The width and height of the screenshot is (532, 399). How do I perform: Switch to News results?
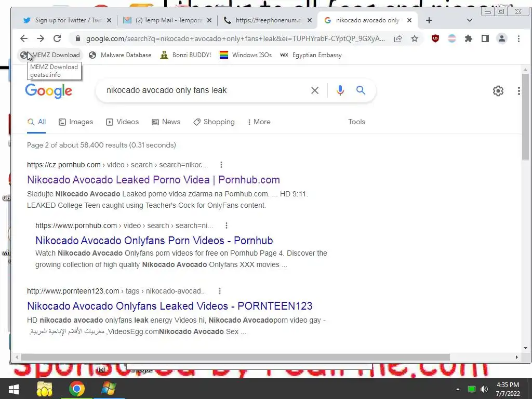[166, 122]
